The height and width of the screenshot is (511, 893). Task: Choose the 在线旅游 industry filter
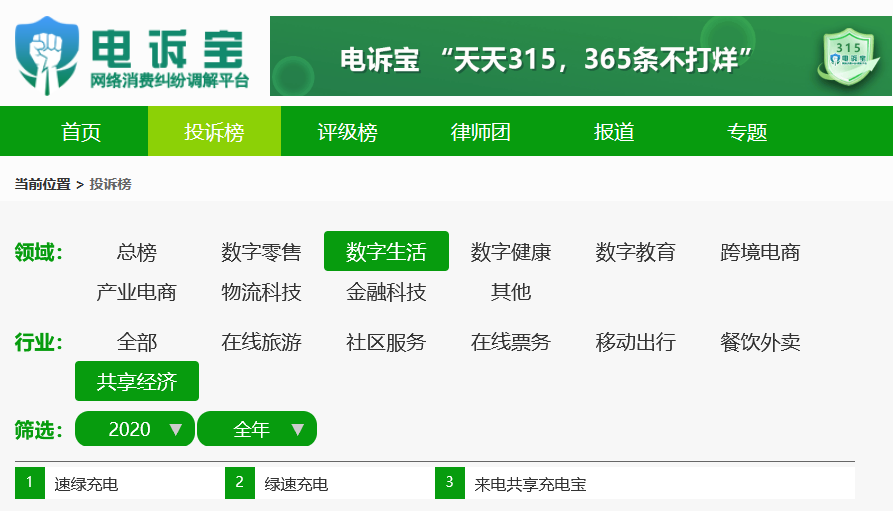point(261,342)
